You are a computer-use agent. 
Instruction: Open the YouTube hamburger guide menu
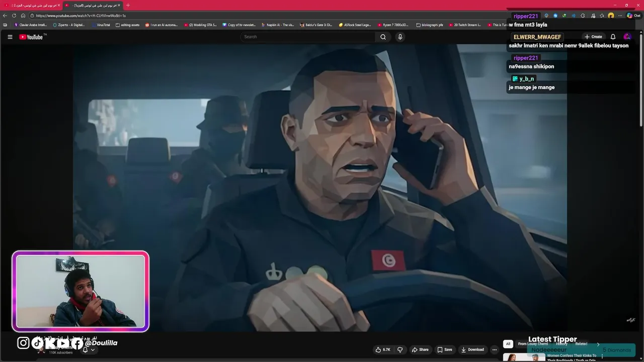coord(10,37)
